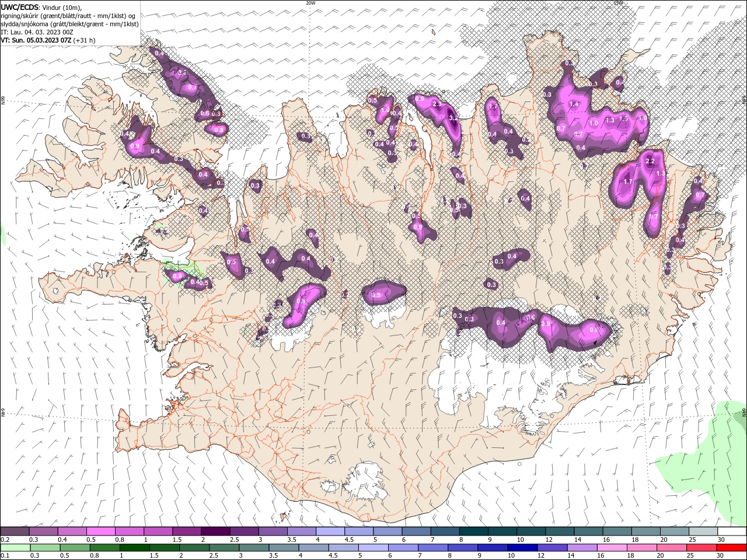Select bottom-row blue swatch starting at 8
The height and width of the screenshot is (560, 747).
pyautogui.click(x=463, y=548)
